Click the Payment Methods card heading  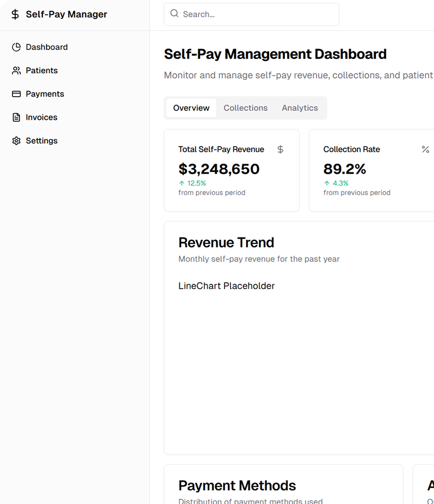point(237,485)
